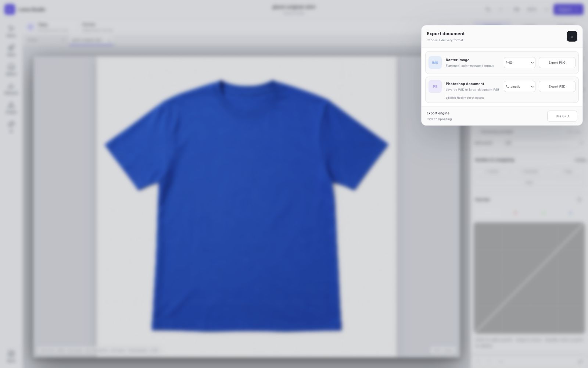588x368 pixels.
Task: Click 'Choose a delivery format' subtitle
Action: click(x=445, y=40)
